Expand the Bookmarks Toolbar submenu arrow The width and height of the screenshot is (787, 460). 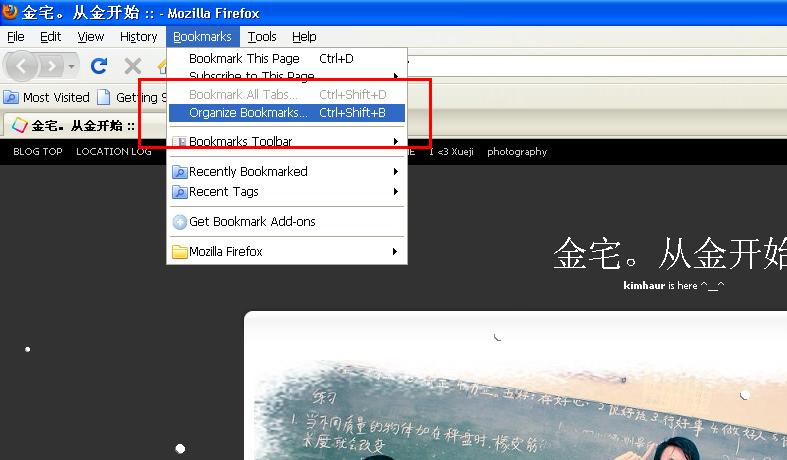point(396,142)
